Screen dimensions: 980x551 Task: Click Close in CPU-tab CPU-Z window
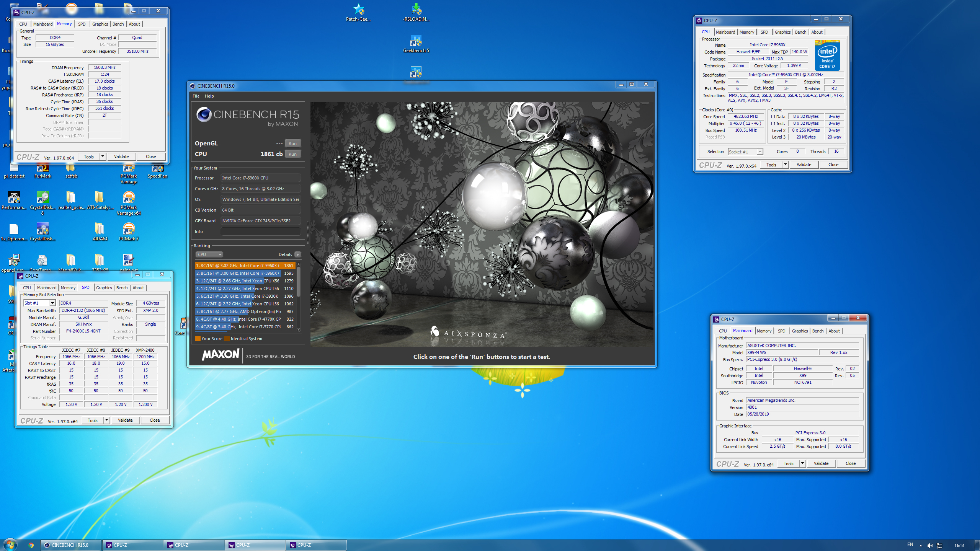click(x=833, y=165)
